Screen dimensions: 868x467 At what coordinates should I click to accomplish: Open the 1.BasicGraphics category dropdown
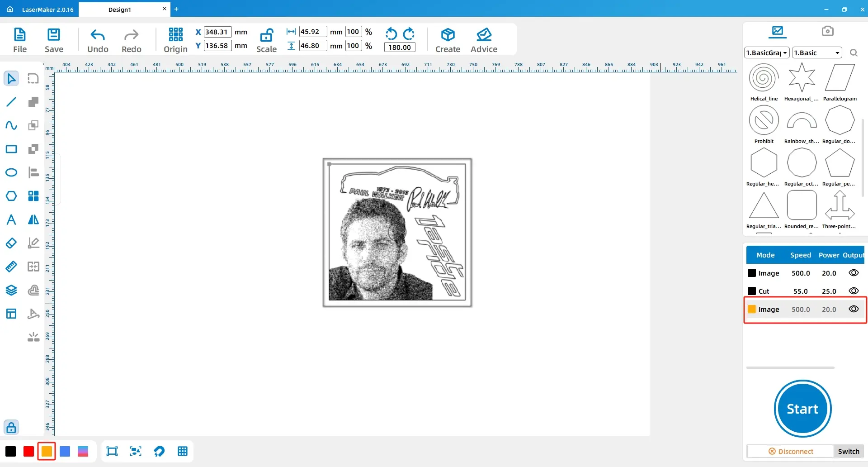coord(767,53)
